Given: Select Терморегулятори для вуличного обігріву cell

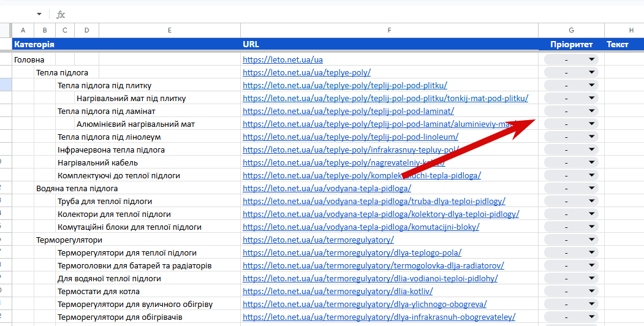Looking at the screenshot, I should click(x=135, y=304).
